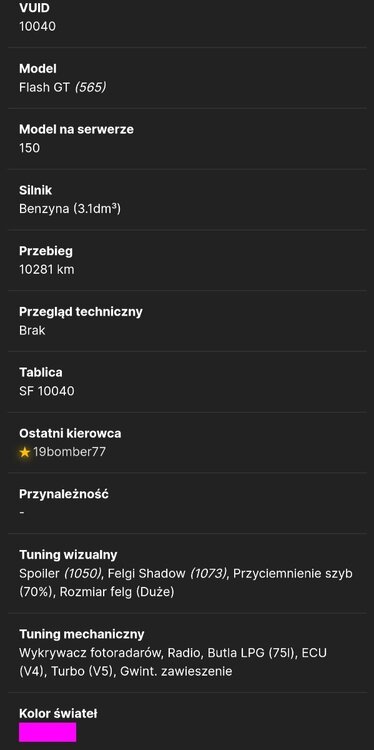Click the Benzyna (3.1dm³) engine value

[70, 209]
